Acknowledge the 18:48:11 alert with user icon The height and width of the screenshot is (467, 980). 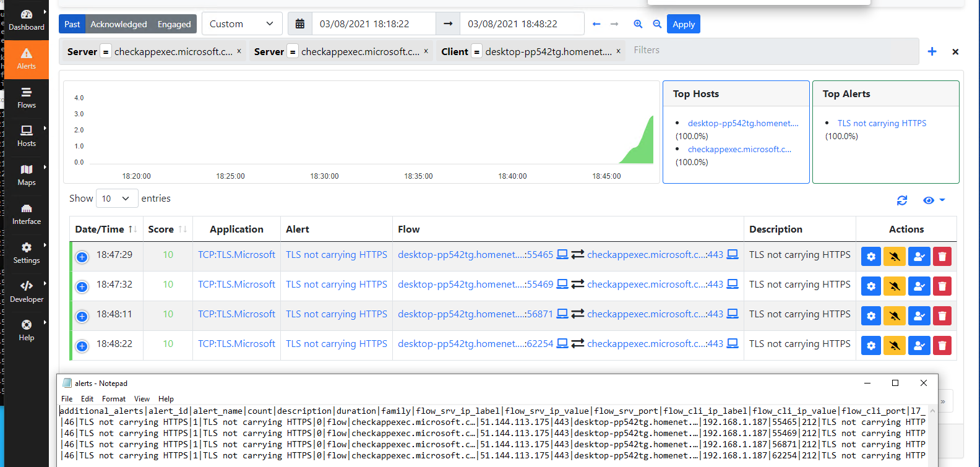click(x=919, y=315)
